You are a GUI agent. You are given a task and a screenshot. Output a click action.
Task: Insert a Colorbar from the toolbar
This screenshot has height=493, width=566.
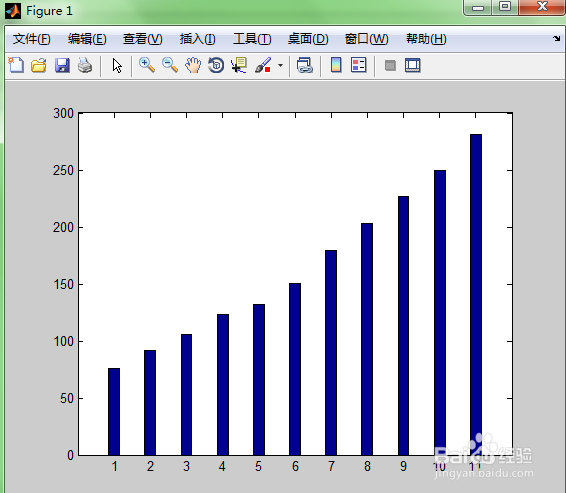(336, 65)
